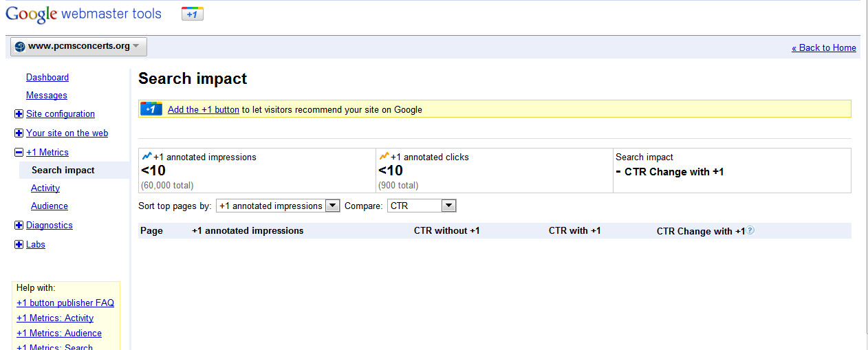Go to the Audience page

coord(50,206)
